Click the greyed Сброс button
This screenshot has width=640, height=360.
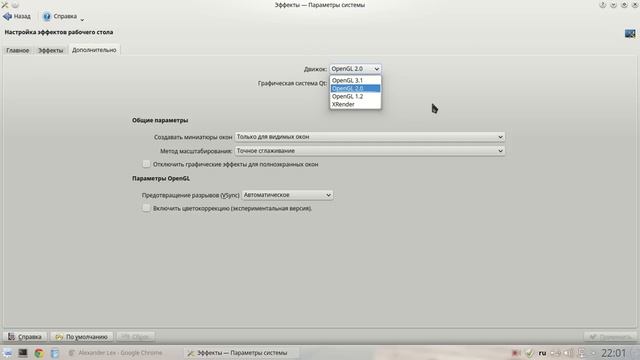click(x=136, y=337)
